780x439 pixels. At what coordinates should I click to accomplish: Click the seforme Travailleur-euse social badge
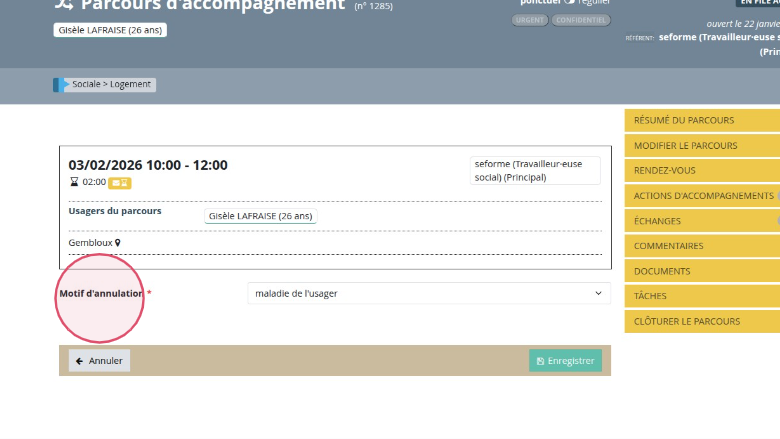click(x=535, y=170)
